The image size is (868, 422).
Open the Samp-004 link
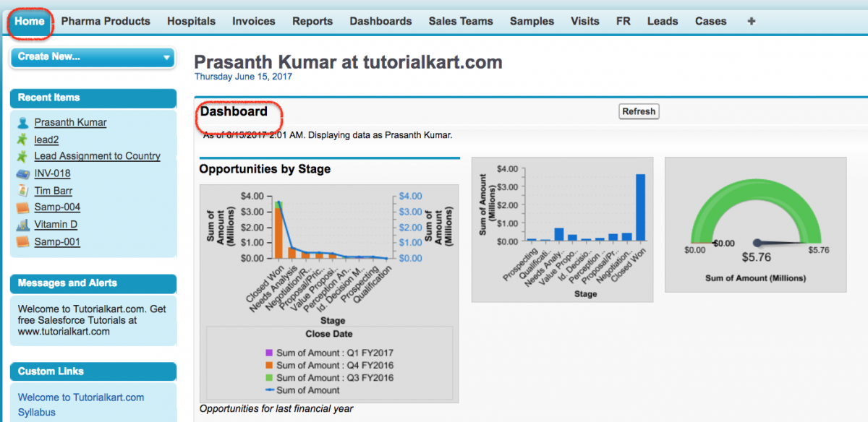[57, 207]
